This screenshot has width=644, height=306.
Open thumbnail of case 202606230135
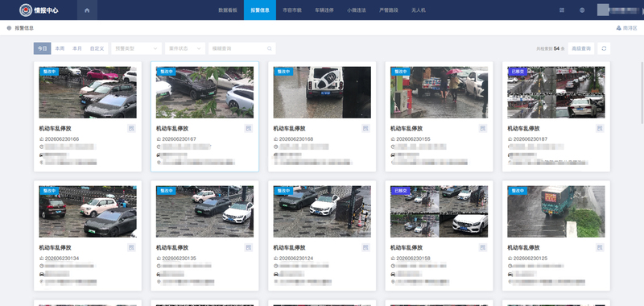[205, 212]
